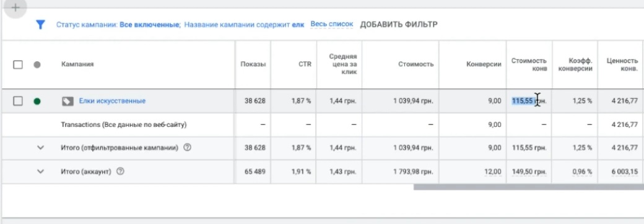Click the campaign type tag icon

click(x=67, y=101)
